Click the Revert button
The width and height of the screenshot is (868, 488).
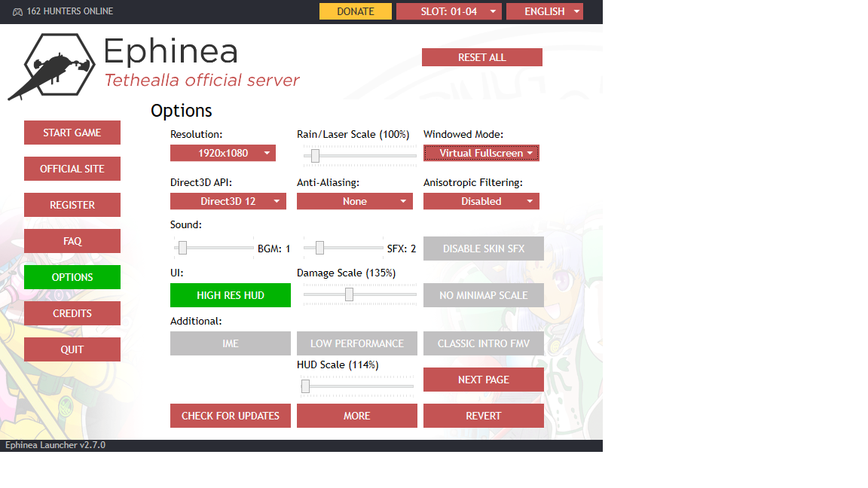[x=483, y=416]
